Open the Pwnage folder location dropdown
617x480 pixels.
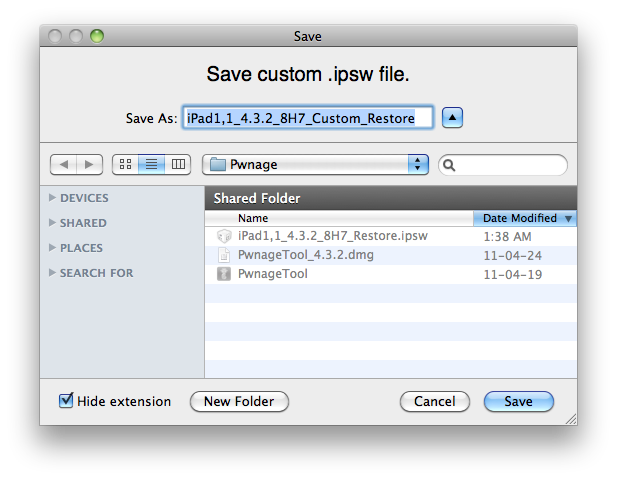315,164
